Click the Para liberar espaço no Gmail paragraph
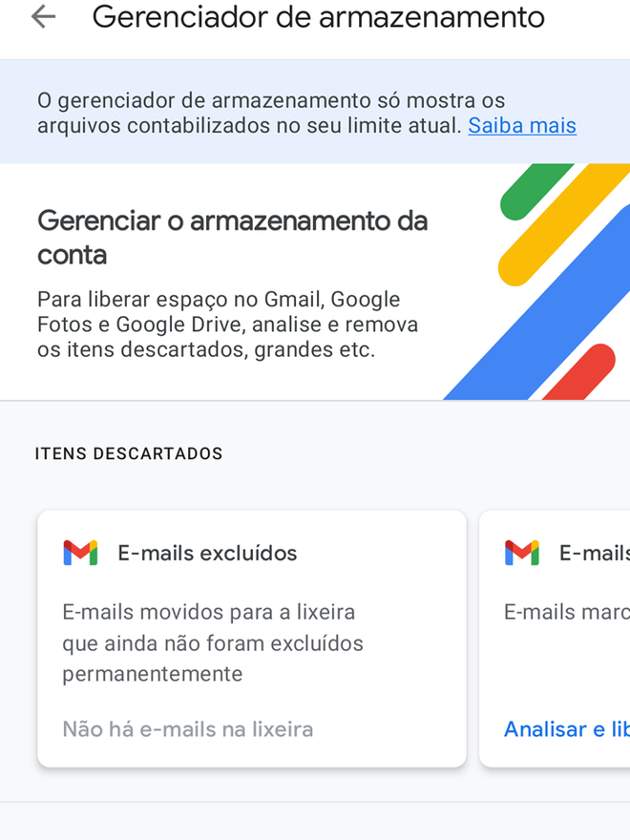This screenshot has width=630, height=840. point(228,325)
